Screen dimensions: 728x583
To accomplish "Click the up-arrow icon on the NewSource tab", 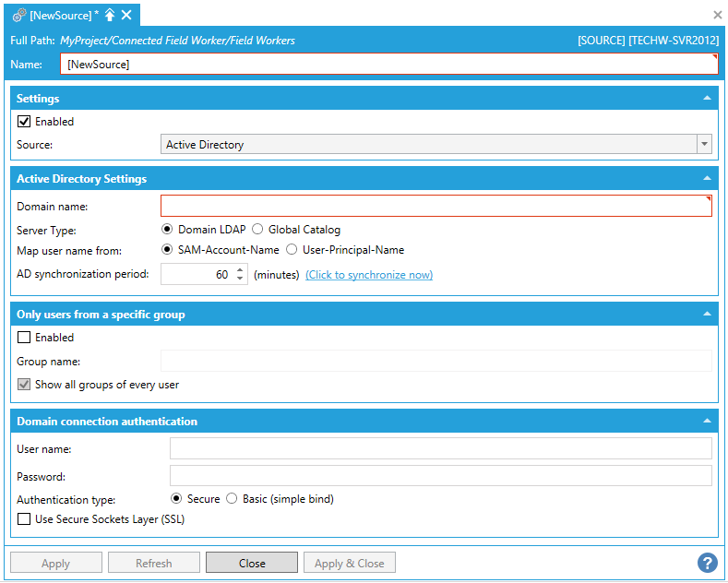I will coord(110,15).
